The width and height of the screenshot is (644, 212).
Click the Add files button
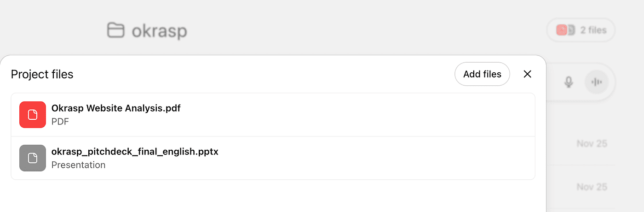tap(482, 74)
